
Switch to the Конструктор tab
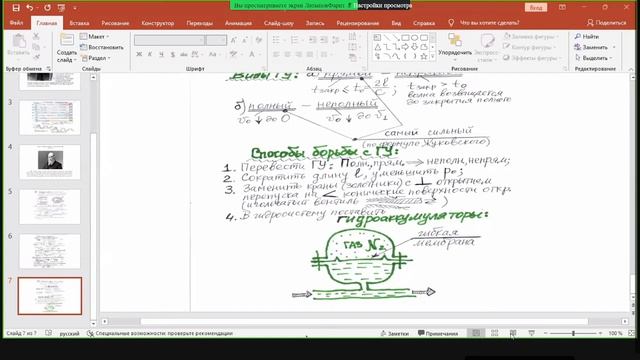(158, 23)
